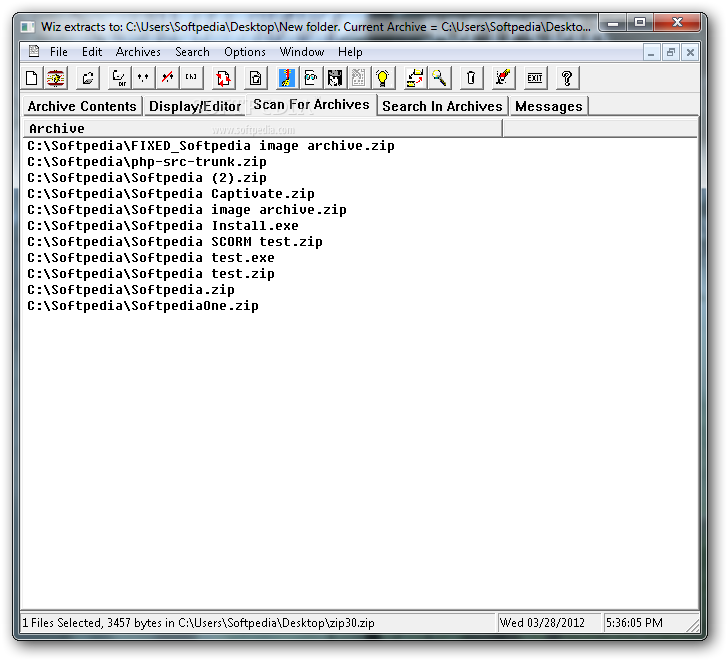Click the trash can delete icon

point(471,78)
